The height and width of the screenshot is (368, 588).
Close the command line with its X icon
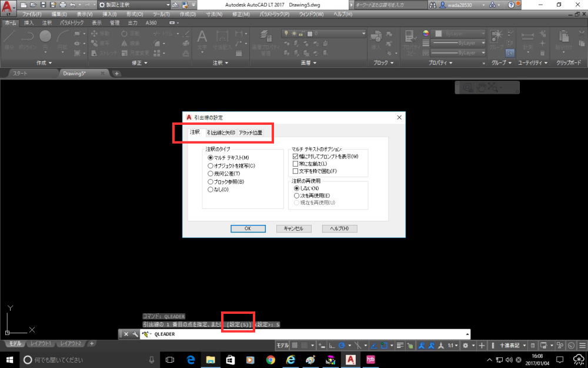pos(126,334)
